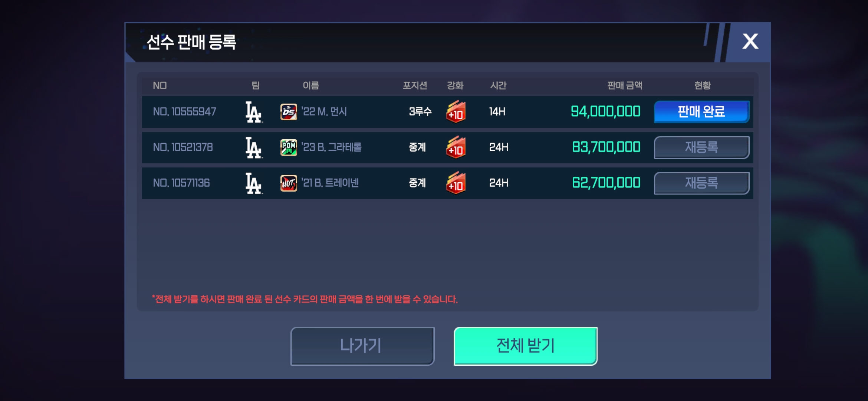
Task: Click the 나가기 button
Action: point(362,346)
